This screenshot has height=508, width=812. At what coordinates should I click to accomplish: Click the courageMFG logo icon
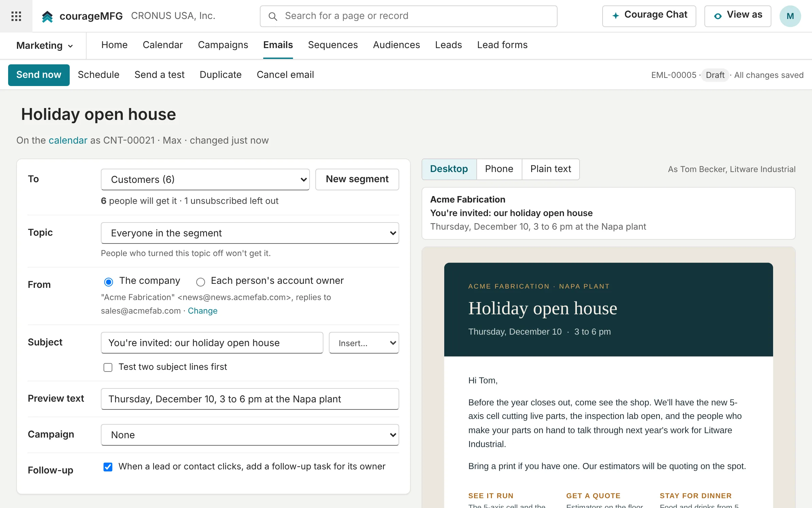[x=47, y=16]
